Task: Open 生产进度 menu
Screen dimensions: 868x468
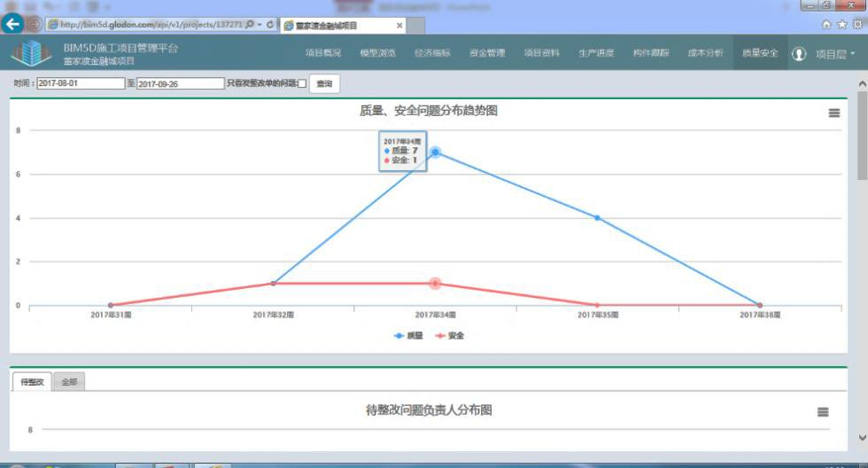Action: (596, 52)
